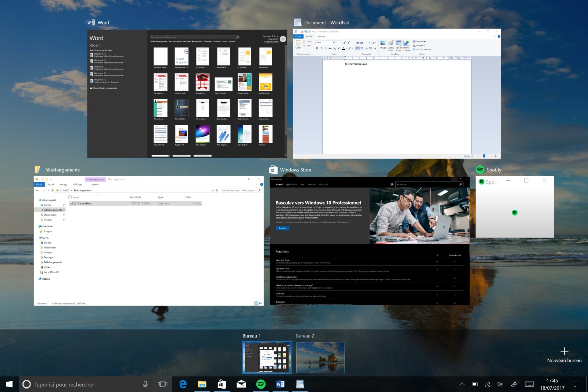The width and height of the screenshot is (588, 392).
Task: Toggle the ChromeSetup file checkbox
Action: tap(71, 203)
